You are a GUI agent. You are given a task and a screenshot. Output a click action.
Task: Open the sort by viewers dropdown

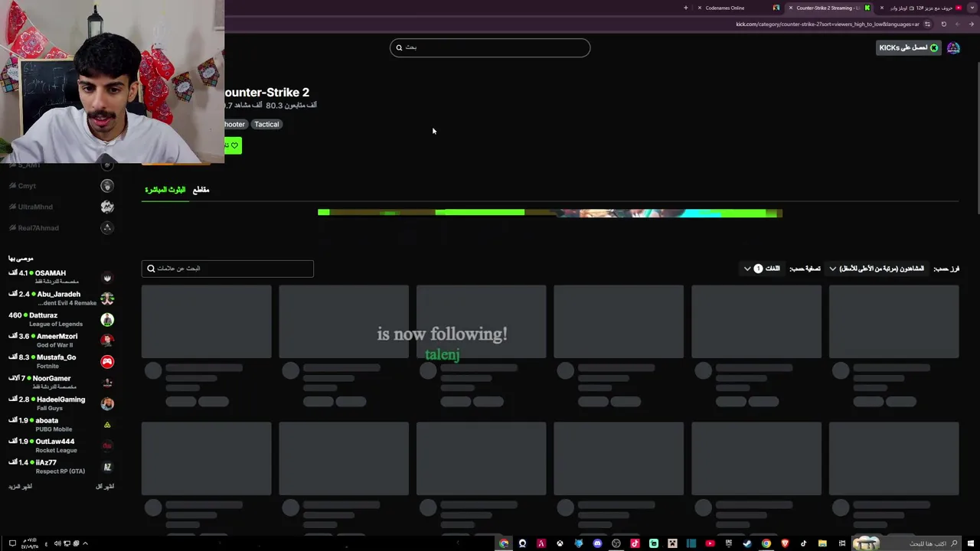coord(877,269)
